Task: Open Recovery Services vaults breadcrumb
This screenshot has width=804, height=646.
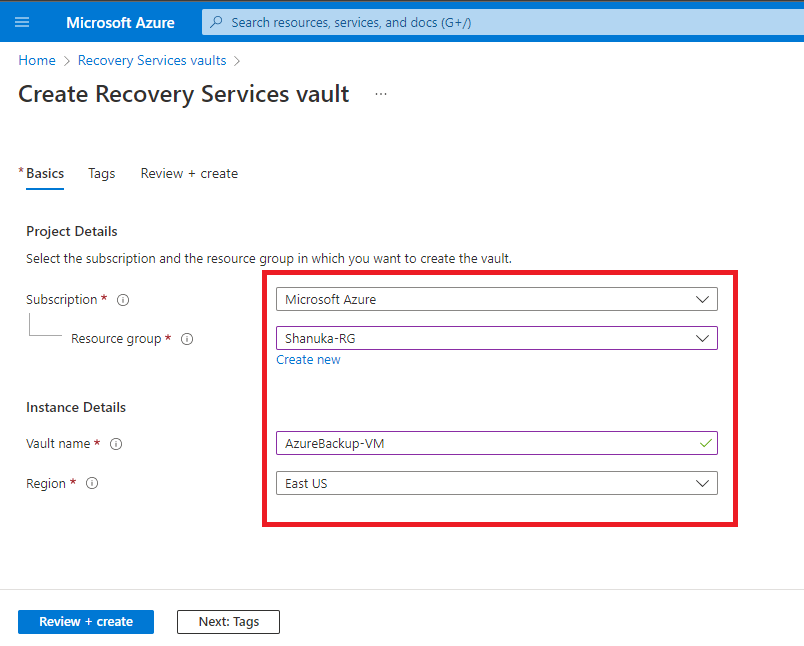Action: [152, 60]
